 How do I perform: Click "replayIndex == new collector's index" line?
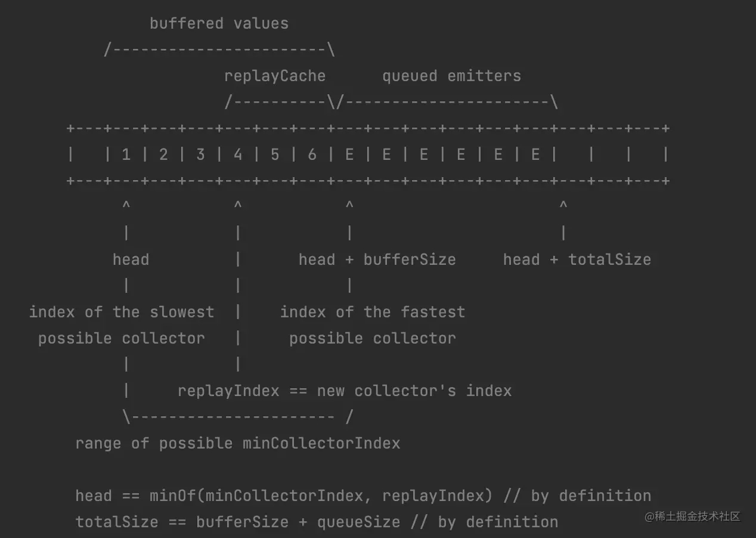[345, 391]
